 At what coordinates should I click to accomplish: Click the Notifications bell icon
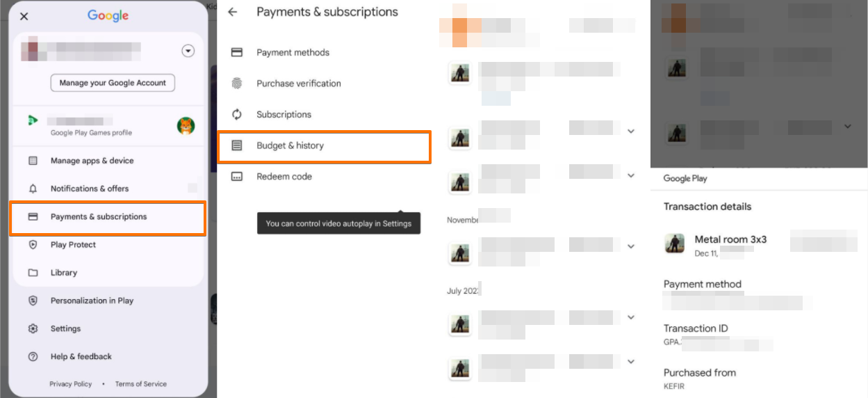[33, 189]
